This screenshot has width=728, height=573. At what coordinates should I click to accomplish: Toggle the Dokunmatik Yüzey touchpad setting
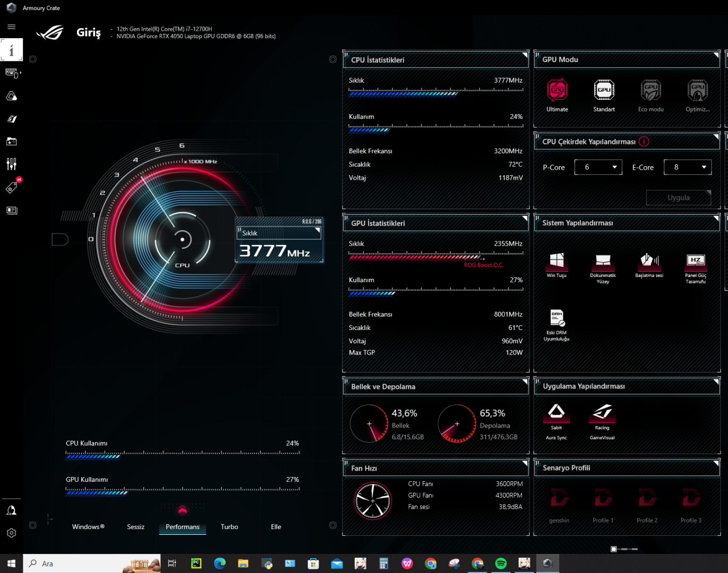point(603,261)
